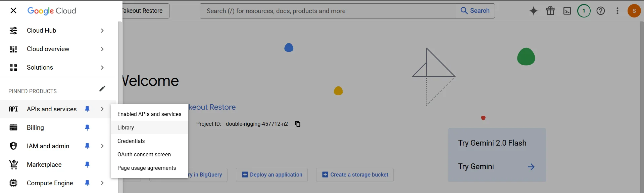Click the Try Gemini link text

point(476,167)
